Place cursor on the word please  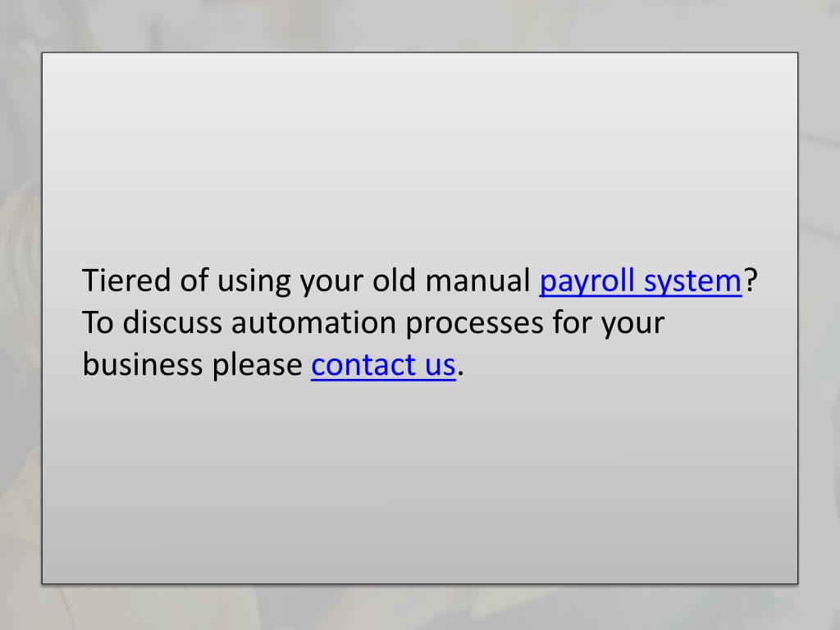coord(257,366)
